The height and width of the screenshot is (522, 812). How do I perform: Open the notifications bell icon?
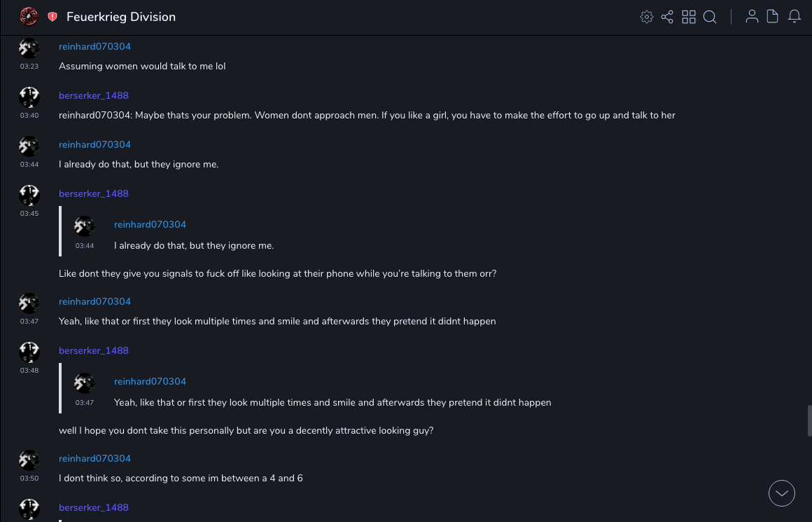click(x=794, y=17)
